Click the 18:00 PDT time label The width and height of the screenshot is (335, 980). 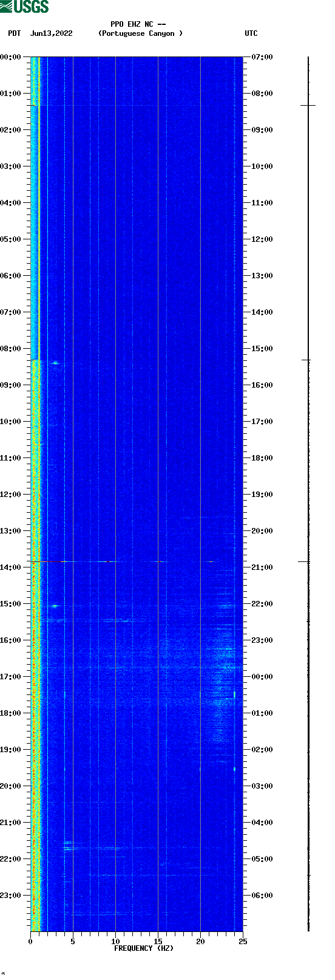[x=10, y=713]
